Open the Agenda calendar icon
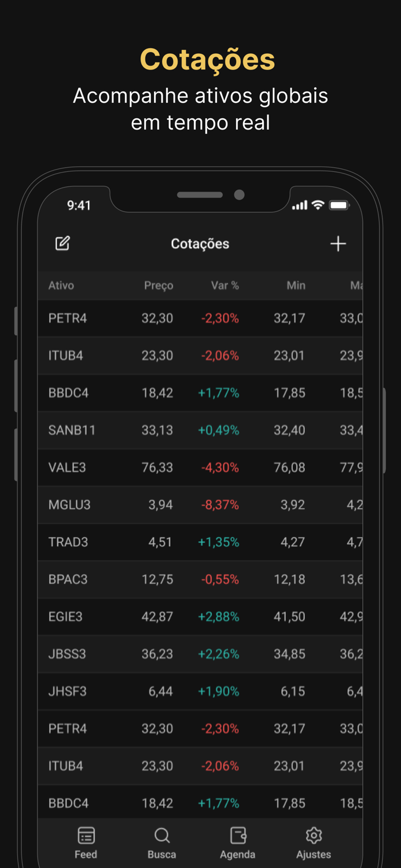Image resolution: width=401 pixels, height=868 pixels. [x=238, y=834]
